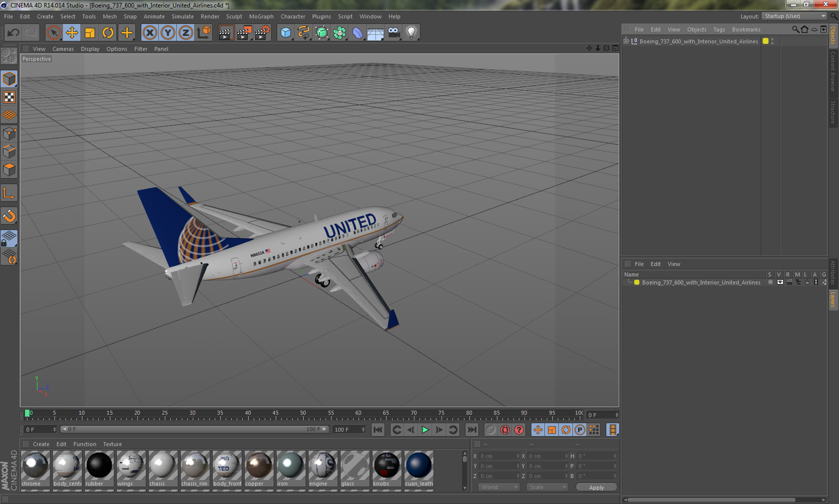Open Object Manager Tags menu
The width and height of the screenshot is (839, 504).
coord(719,29)
